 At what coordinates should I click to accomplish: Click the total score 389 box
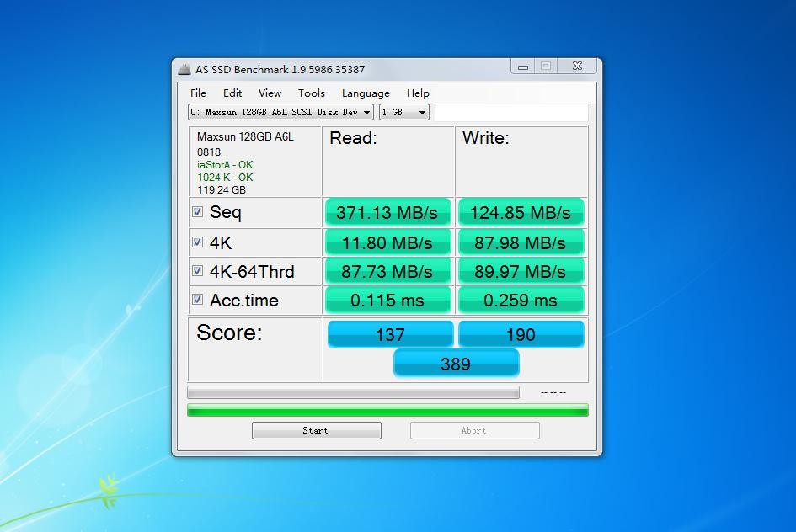click(456, 364)
